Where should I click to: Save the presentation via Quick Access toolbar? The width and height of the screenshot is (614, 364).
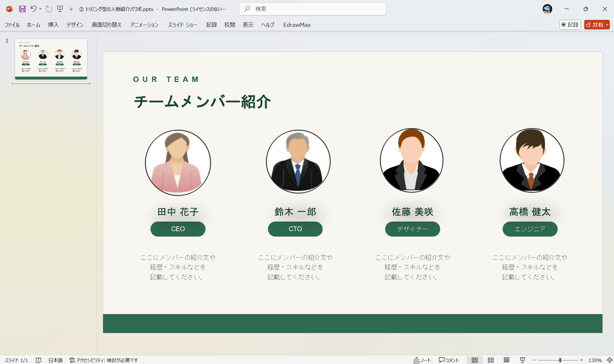click(22, 9)
